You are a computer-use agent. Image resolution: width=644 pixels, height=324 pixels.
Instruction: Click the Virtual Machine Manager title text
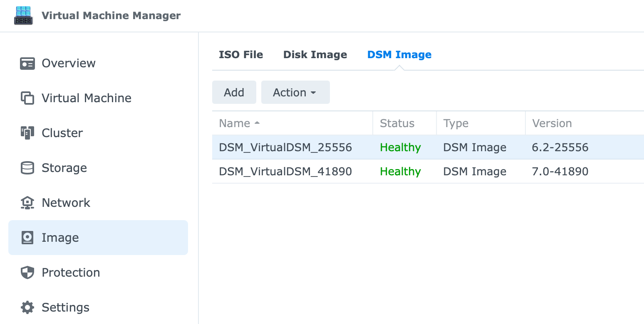[111, 16]
